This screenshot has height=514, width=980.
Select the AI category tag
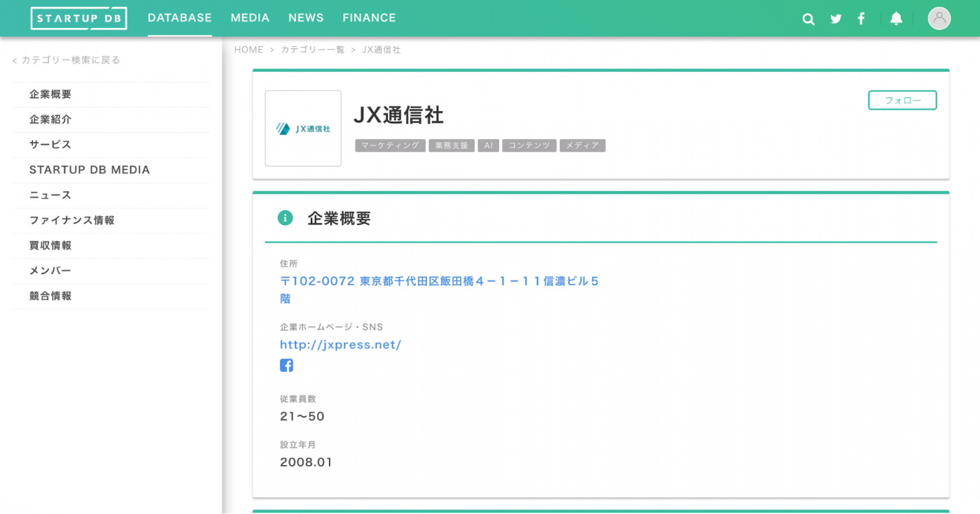488,145
